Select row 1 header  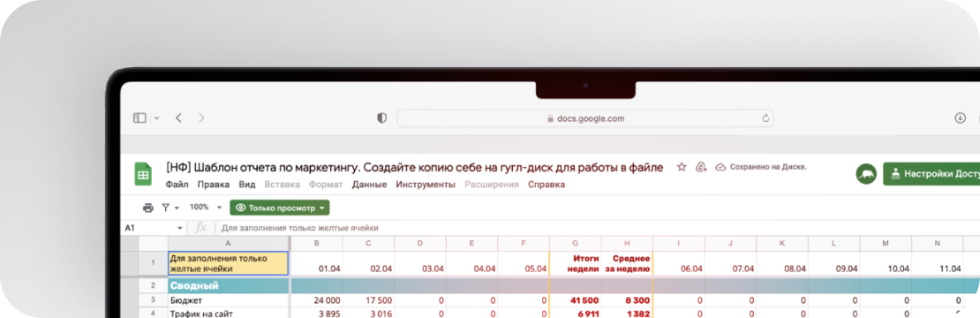[153, 263]
